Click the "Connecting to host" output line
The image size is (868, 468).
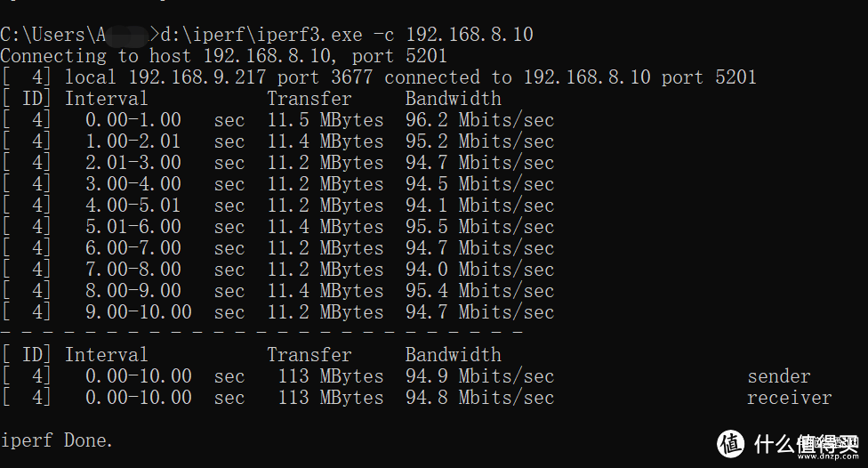[223, 56]
